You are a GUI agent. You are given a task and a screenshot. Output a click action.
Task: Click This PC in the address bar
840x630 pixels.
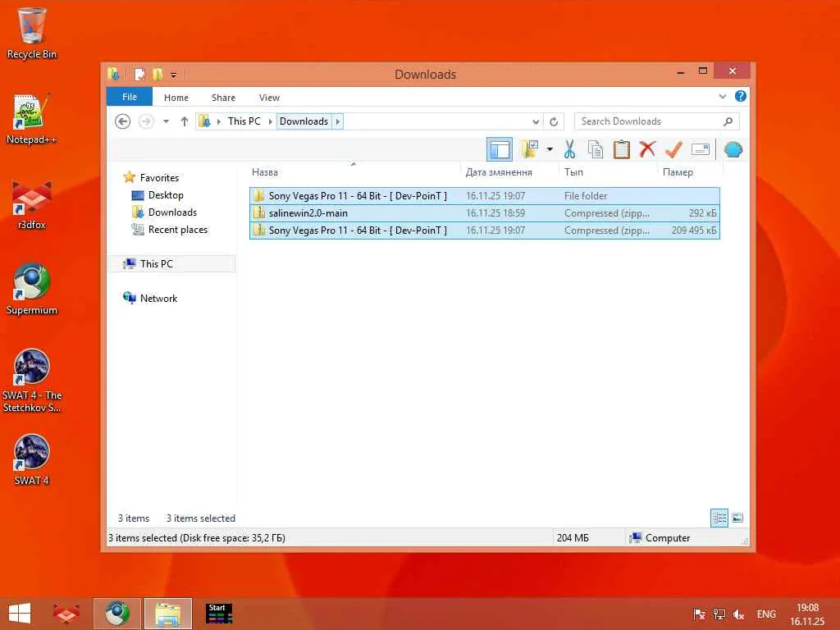(244, 121)
